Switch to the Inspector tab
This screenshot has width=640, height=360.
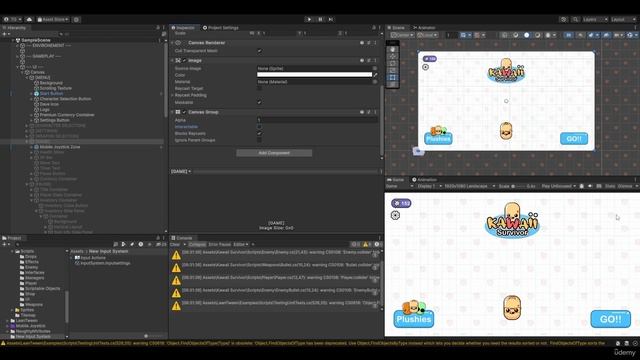point(183,27)
